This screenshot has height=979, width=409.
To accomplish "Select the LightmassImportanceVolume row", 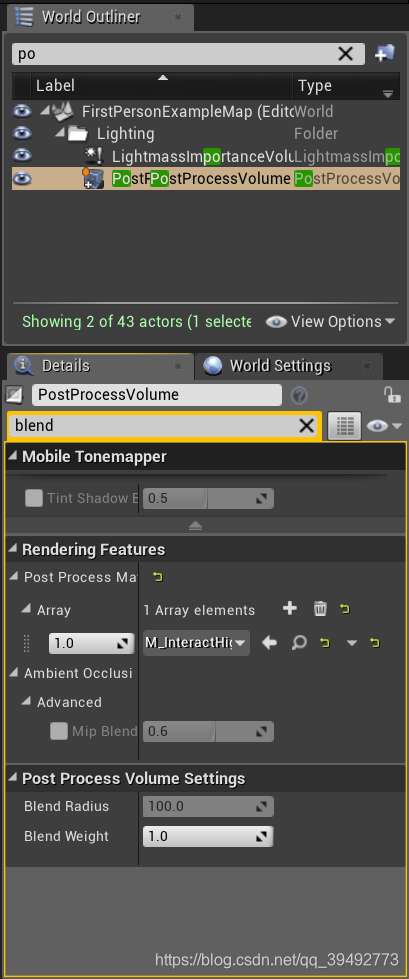I will pos(206,155).
